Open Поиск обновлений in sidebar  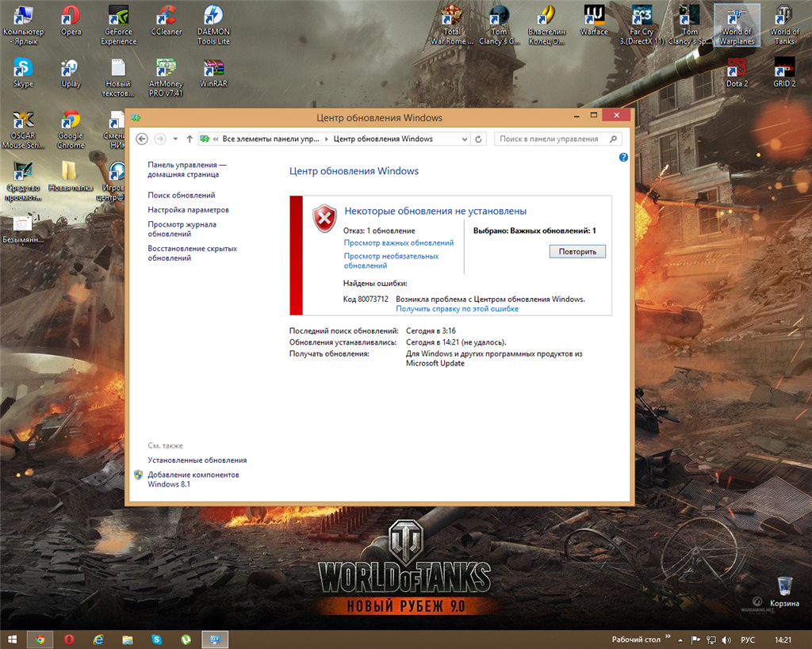tap(182, 195)
